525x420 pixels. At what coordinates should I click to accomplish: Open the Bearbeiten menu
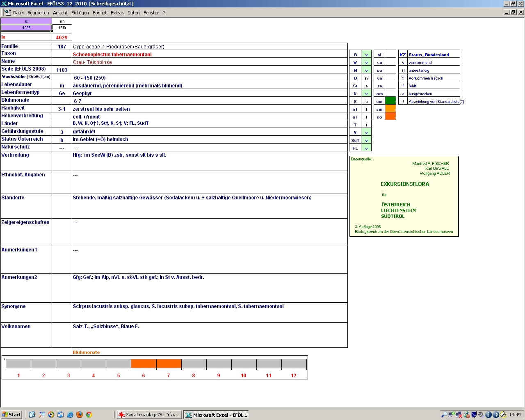tap(38, 13)
